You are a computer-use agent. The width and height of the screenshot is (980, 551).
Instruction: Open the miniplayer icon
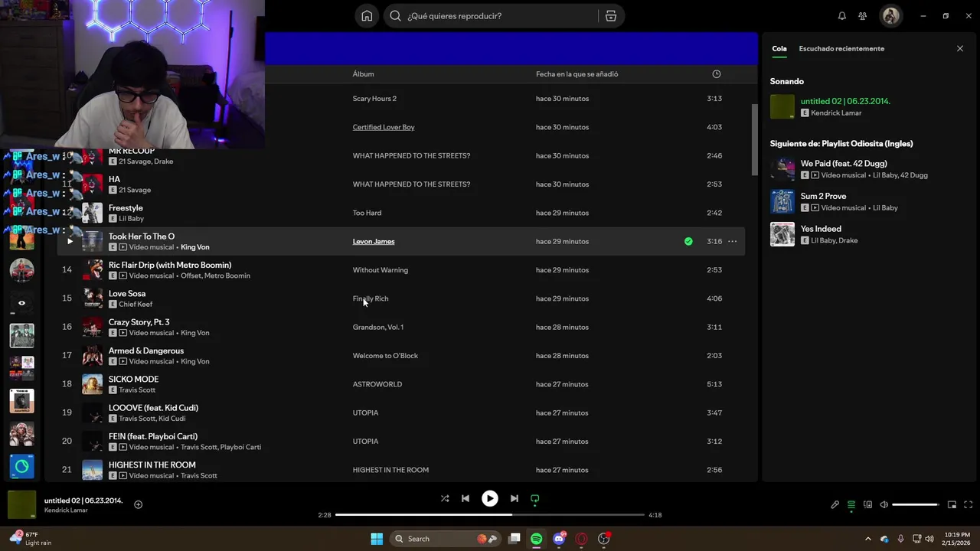pyautogui.click(x=952, y=505)
